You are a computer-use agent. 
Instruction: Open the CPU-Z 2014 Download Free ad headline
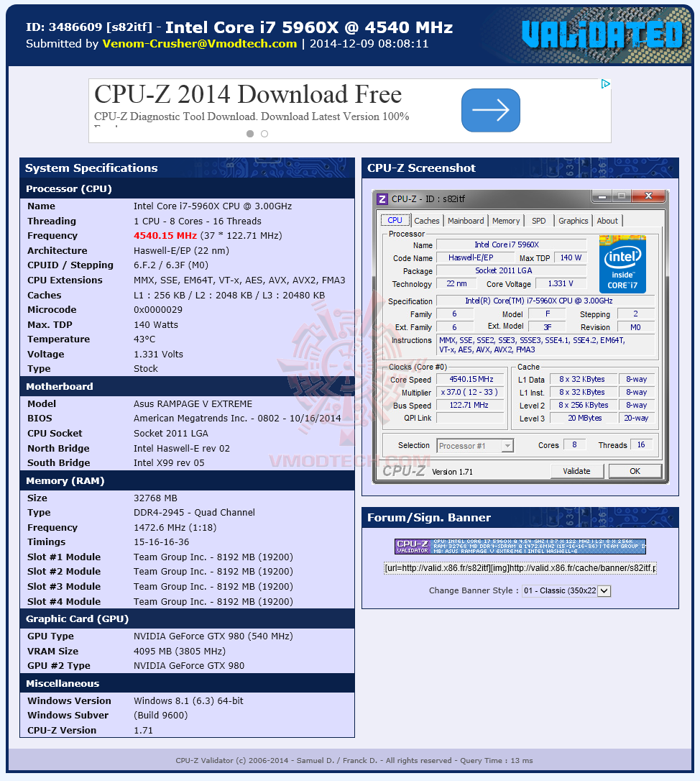click(248, 94)
